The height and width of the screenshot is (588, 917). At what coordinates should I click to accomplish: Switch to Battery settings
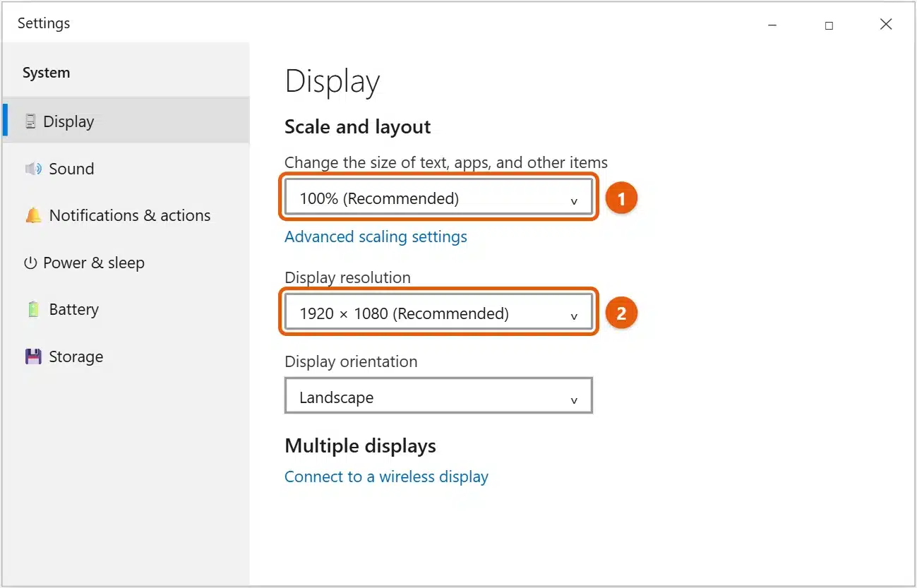click(126, 309)
